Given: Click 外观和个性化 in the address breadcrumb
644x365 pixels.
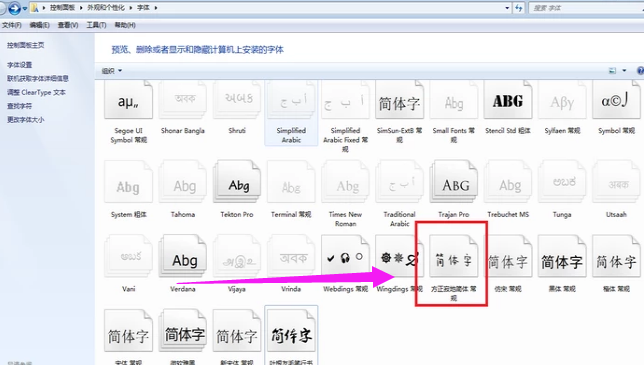Looking at the screenshot, I should click(106, 8).
